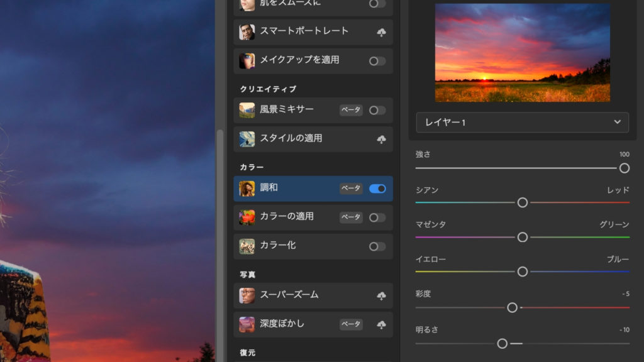This screenshot has width=644, height=362.
Task: Click the 風景ミキサー filter thumbnail icon
Action: (247, 110)
